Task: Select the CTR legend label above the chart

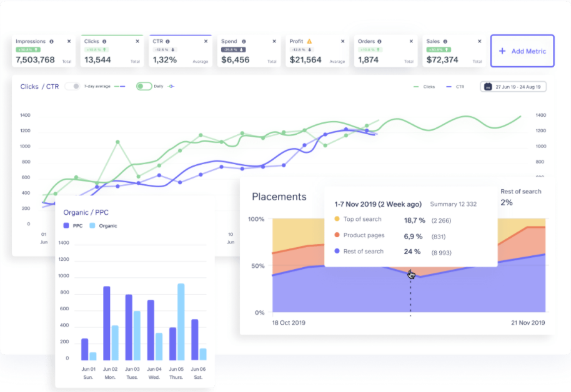Action: 459,87
